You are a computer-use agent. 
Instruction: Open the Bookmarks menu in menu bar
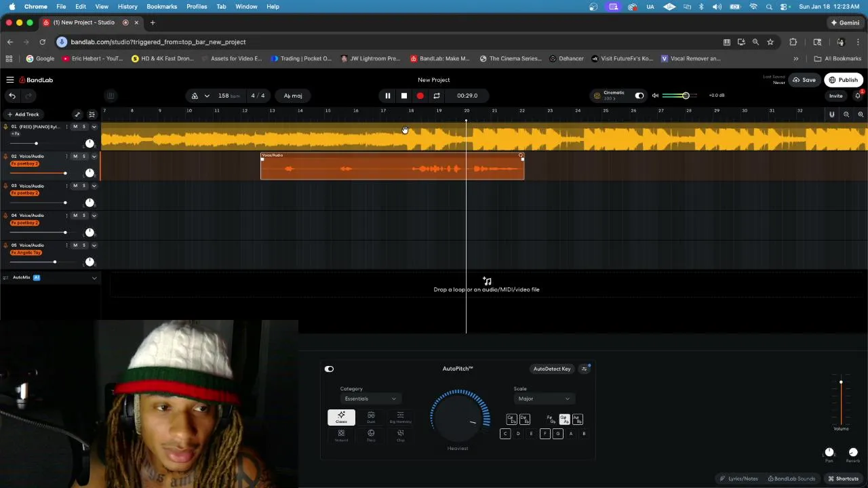[x=161, y=6]
